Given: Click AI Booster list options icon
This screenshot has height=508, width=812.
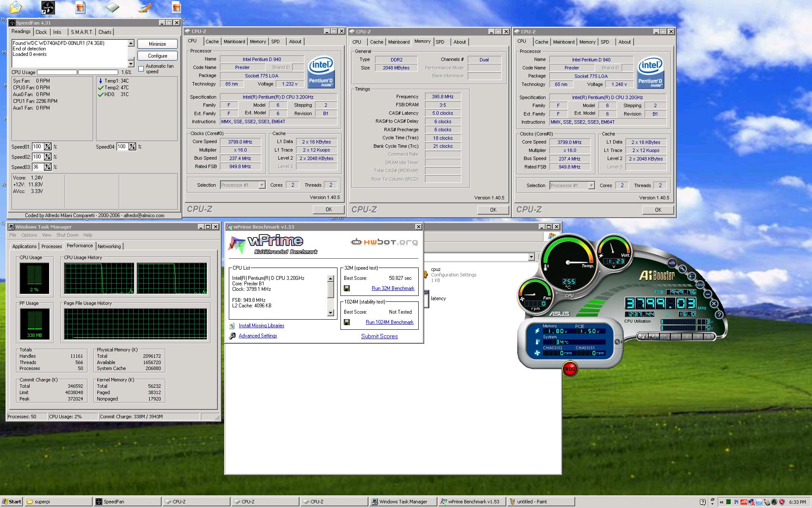Looking at the screenshot, I should coord(691,276).
